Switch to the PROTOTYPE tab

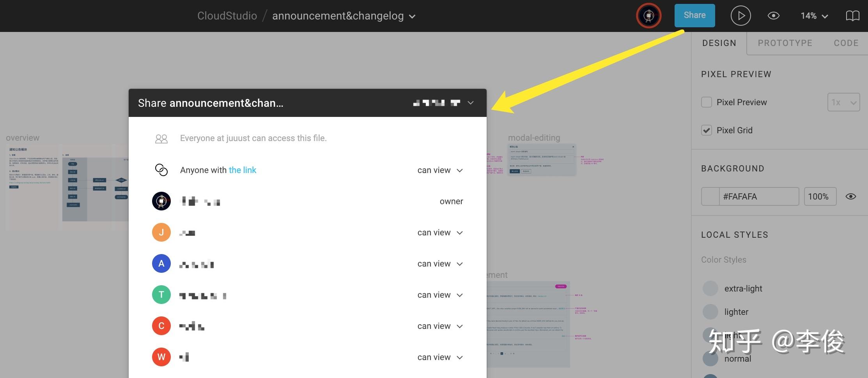[x=785, y=43]
